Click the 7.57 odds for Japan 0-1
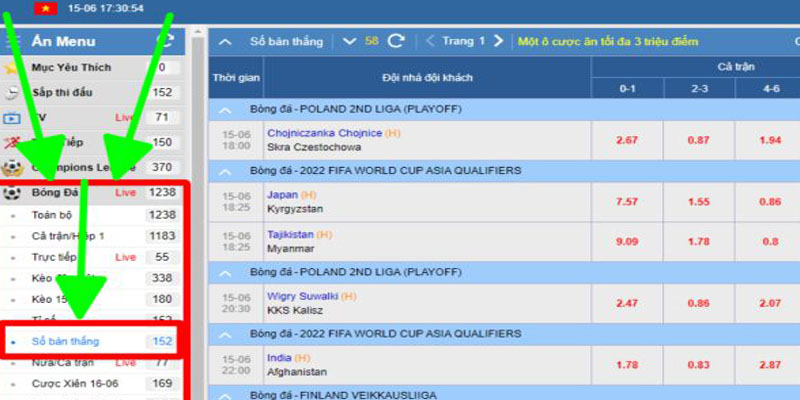The image size is (800, 400). coord(627,201)
